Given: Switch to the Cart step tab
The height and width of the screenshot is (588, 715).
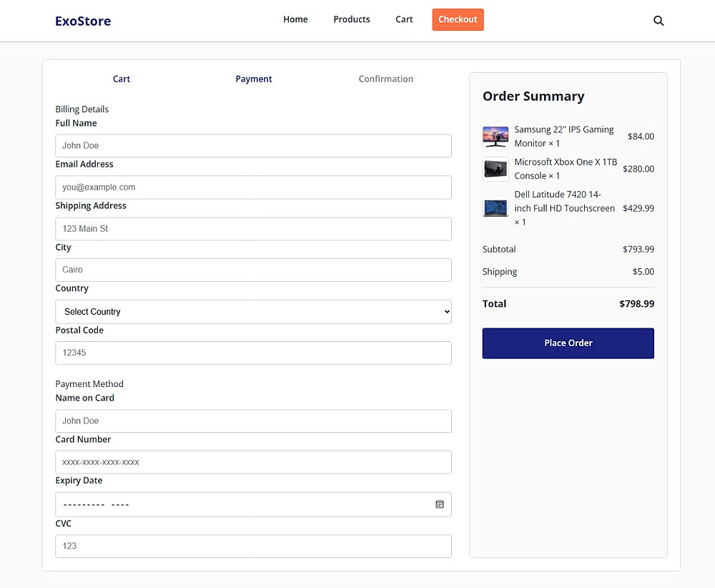Looking at the screenshot, I should pos(122,79).
